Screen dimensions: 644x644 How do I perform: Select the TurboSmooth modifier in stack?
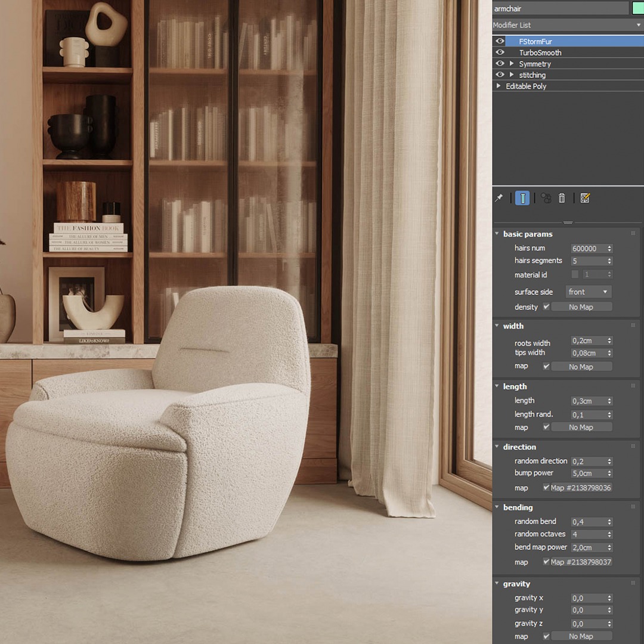click(x=574, y=52)
